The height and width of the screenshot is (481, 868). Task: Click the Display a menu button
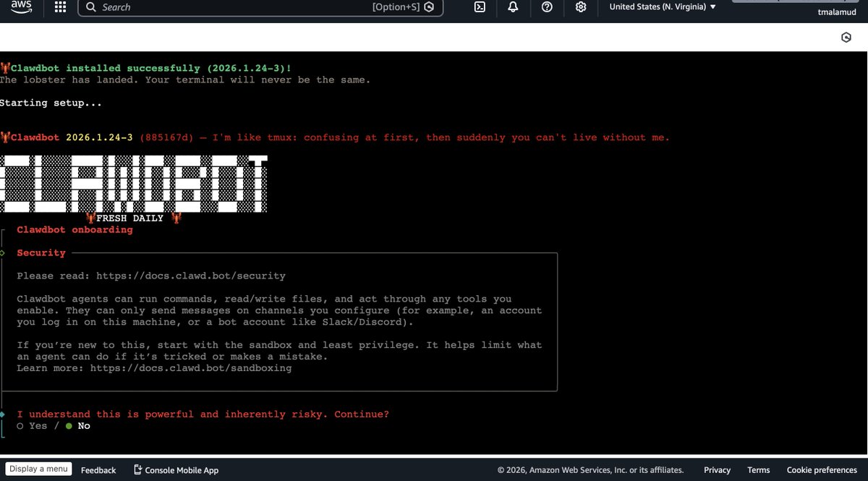[x=38, y=469]
